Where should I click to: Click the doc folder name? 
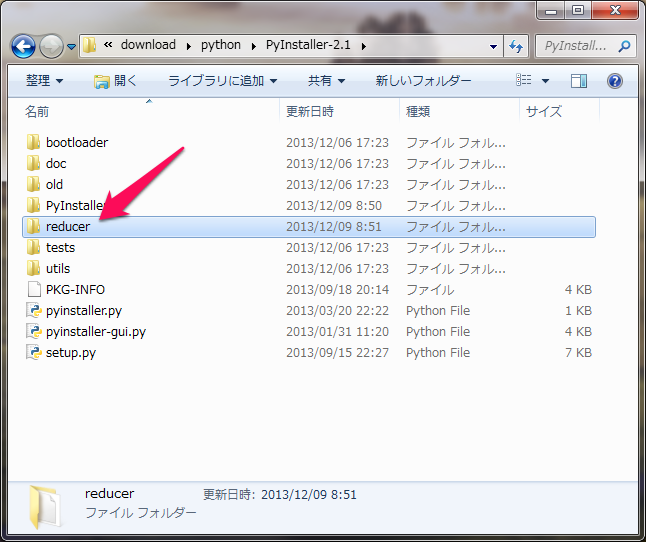pos(56,164)
